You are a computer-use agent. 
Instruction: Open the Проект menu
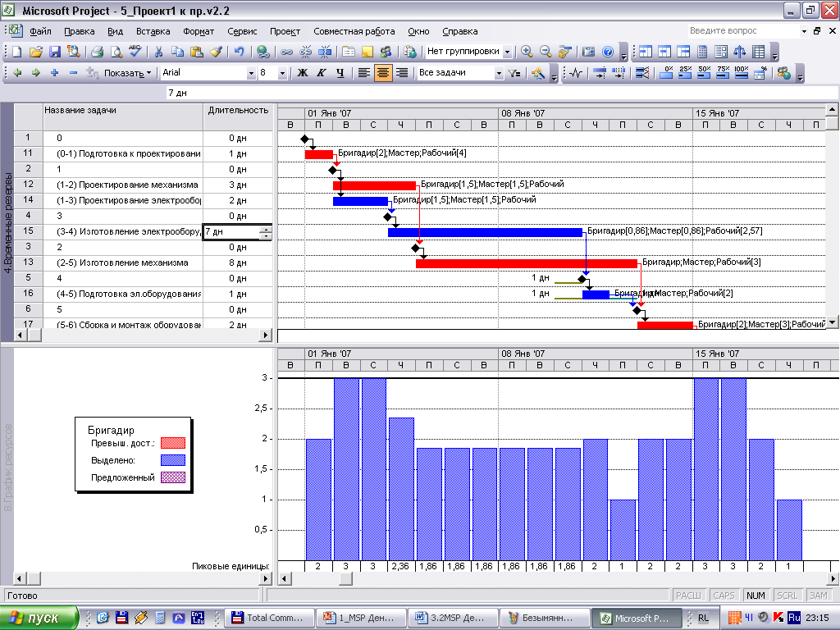click(285, 31)
